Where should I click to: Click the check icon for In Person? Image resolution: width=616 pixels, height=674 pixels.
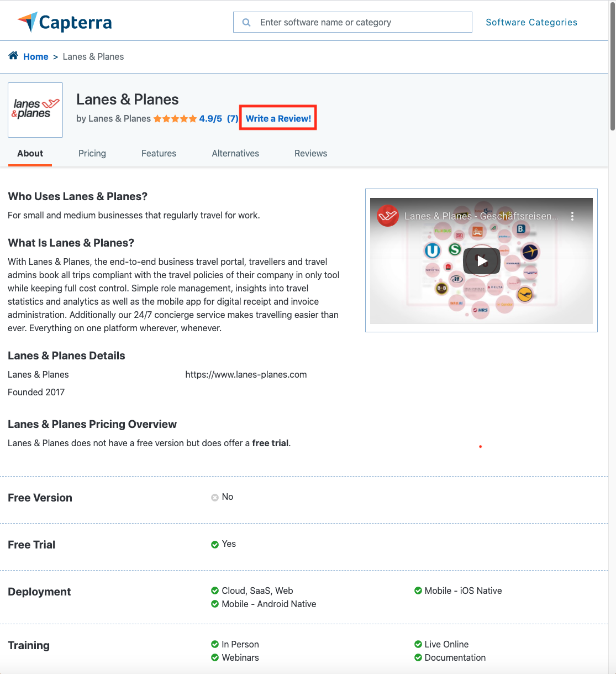tap(215, 645)
